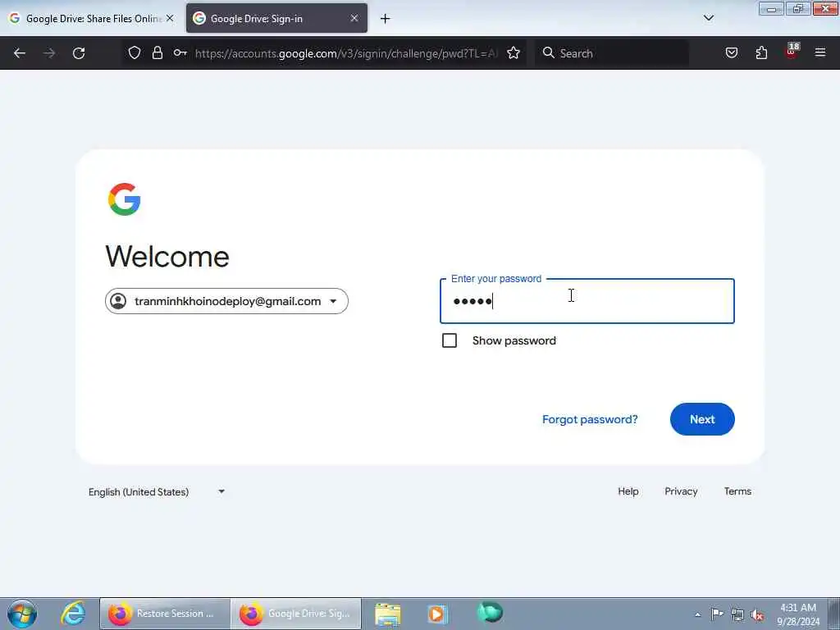This screenshot has height=630, width=840.
Task: Switch to Google Drive Share Files tab
Action: pos(91,18)
